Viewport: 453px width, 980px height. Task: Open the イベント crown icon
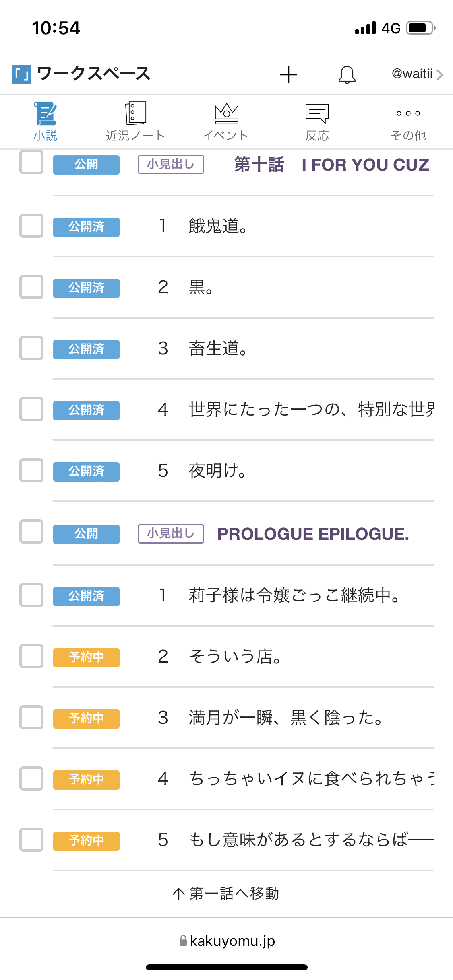[226, 114]
